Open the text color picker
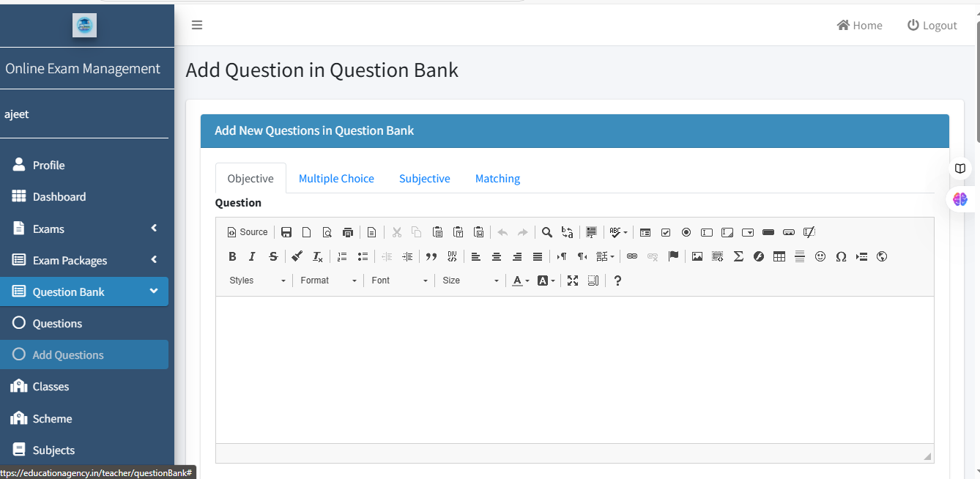The image size is (980, 479). click(x=520, y=281)
